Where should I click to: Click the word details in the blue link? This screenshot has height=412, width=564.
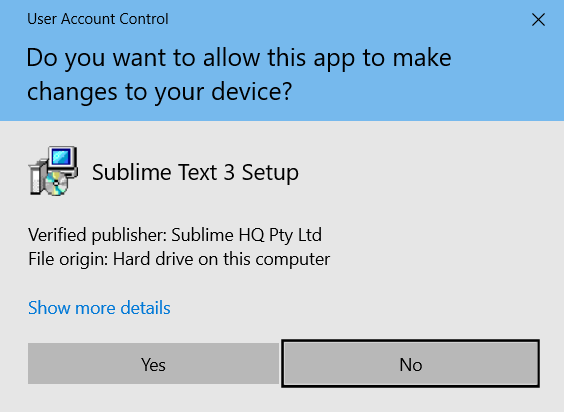(x=145, y=308)
